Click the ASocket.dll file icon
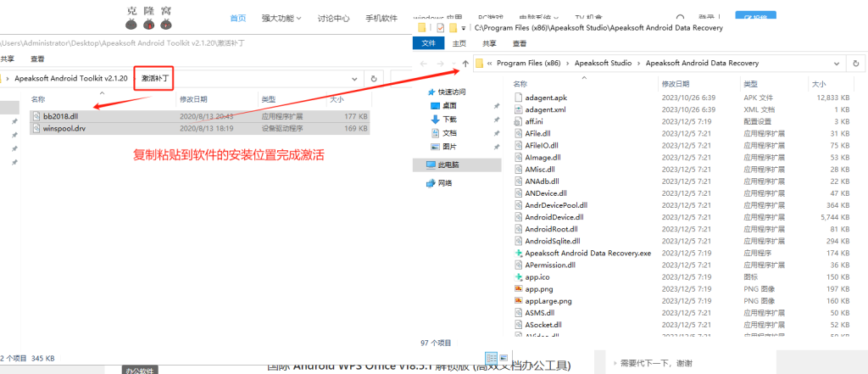 (x=518, y=325)
